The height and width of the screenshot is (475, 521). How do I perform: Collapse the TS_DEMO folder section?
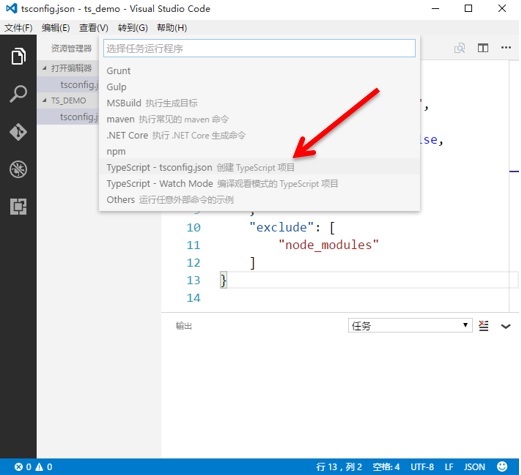(x=68, y=100)
